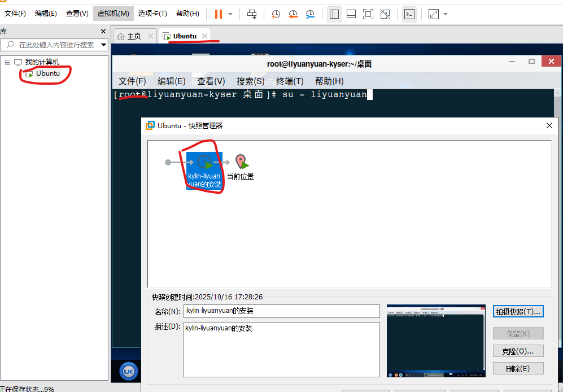Image resolution: width=563 pixels, height=392 pixels.
Task: Select the kylin-liyuanyuan的安装 snapshot node
Action: pyautogui.click(x=204, y=171)
